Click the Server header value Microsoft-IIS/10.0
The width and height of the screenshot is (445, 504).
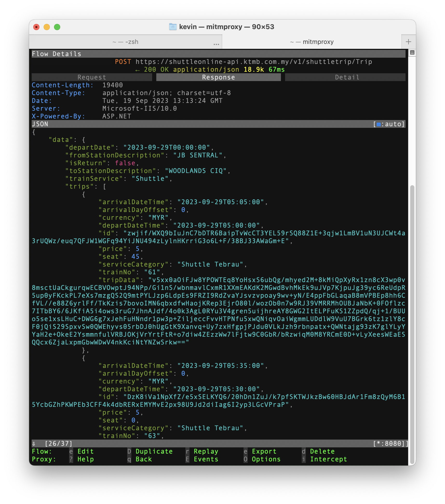pos(139,108)
